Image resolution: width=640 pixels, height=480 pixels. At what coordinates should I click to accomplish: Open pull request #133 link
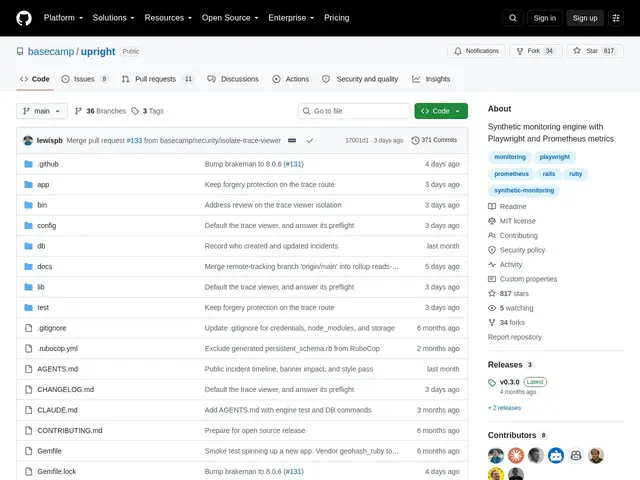click(x=134, y=140)
